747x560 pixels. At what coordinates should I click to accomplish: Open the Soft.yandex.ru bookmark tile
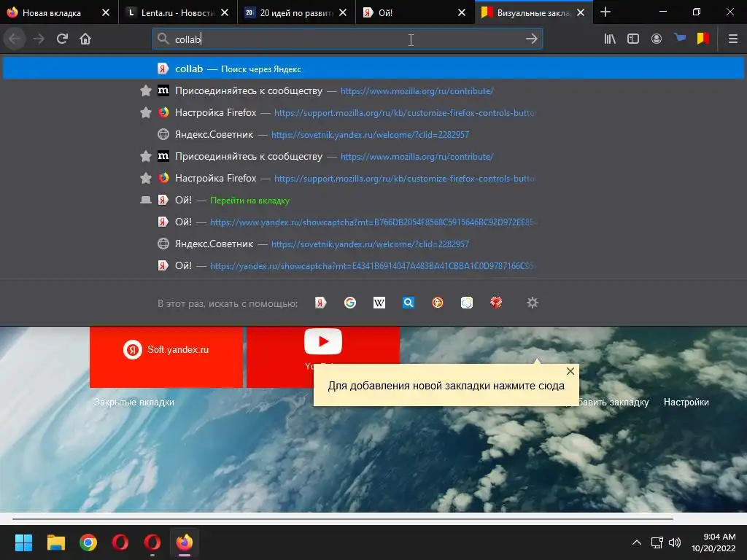166,357
